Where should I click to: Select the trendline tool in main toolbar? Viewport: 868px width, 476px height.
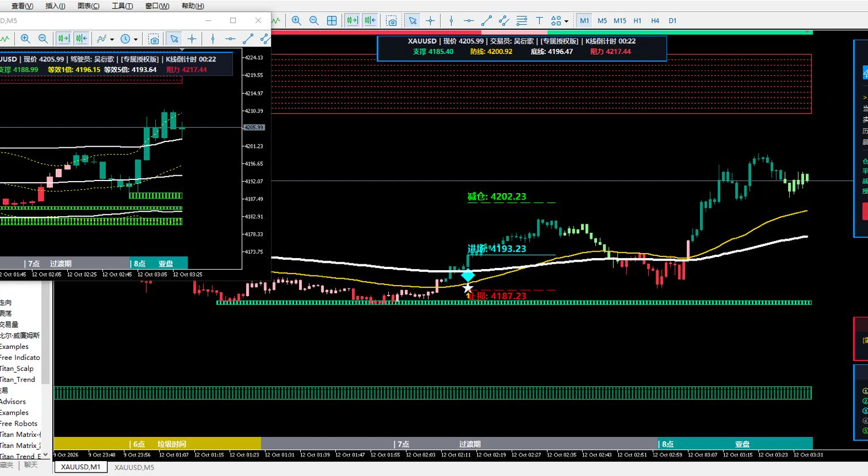[487, 21]
